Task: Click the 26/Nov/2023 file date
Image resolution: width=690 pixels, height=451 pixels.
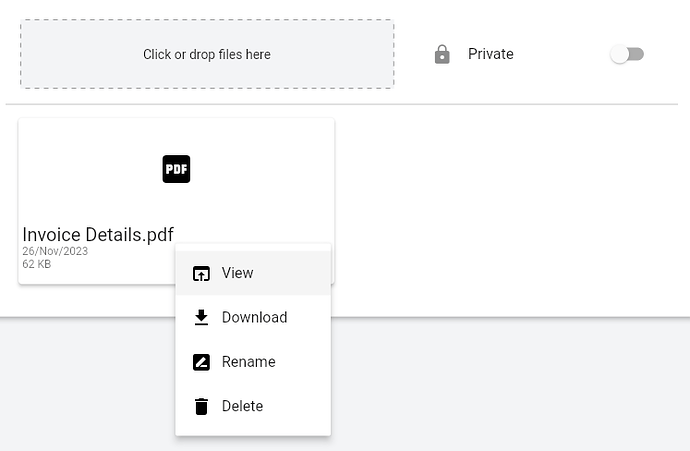Action: pyautogui.click(x=55, y=251)
